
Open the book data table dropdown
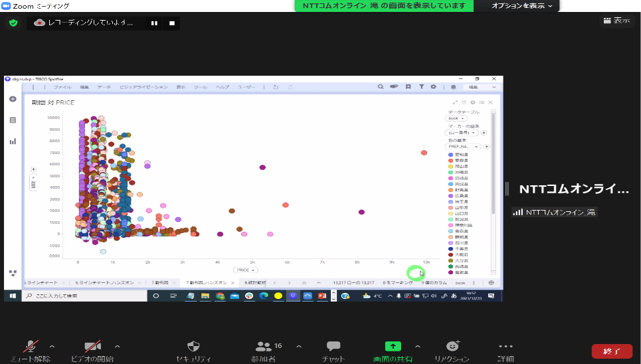pyautogui.click(x=456, y=118)
